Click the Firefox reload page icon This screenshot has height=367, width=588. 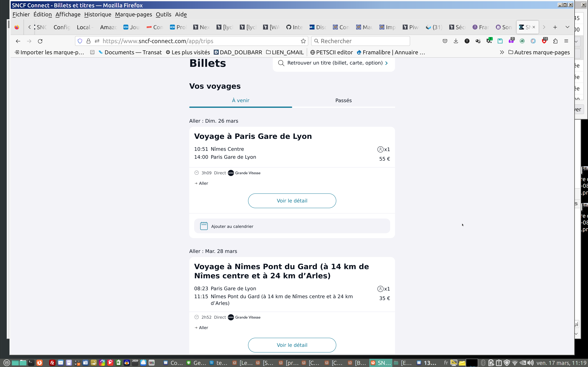pyautogui.click(x=40, y=41)
